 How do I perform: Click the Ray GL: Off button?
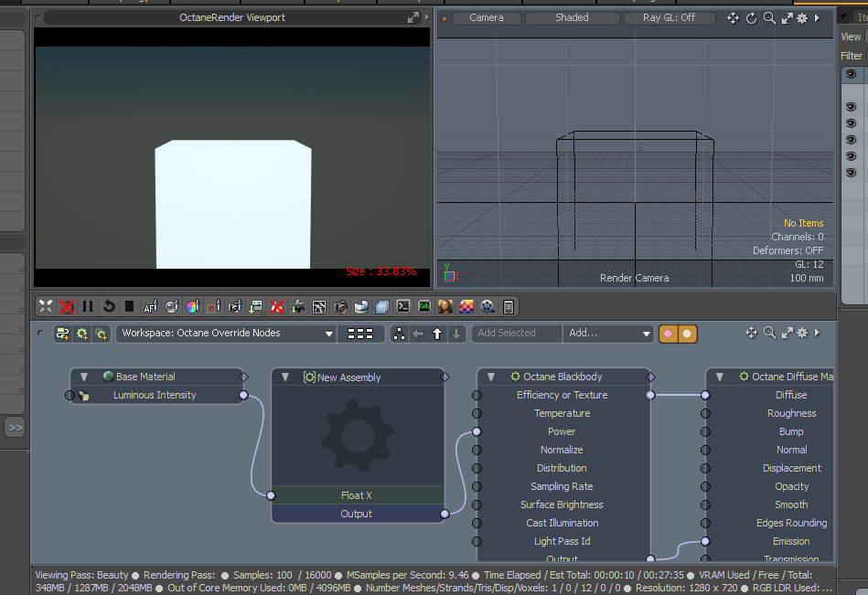[669, 17]
